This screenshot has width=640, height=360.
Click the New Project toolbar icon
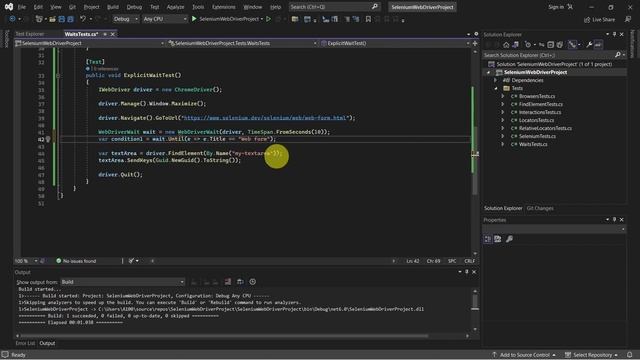pos(39,19)
